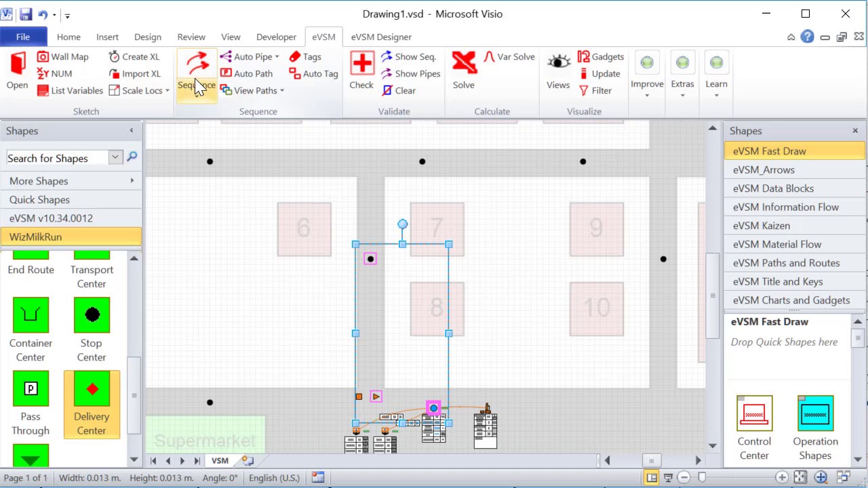The image size is (868, 488).
Task: Switch to Full Screen presentation view
Action: click(668, 478)
